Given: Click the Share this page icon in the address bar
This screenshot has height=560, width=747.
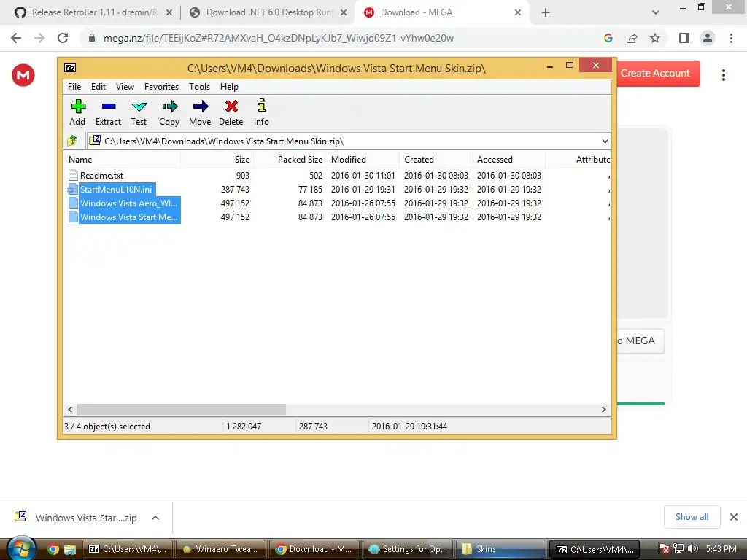Looking at the screenshot, I should pos(632,38).
